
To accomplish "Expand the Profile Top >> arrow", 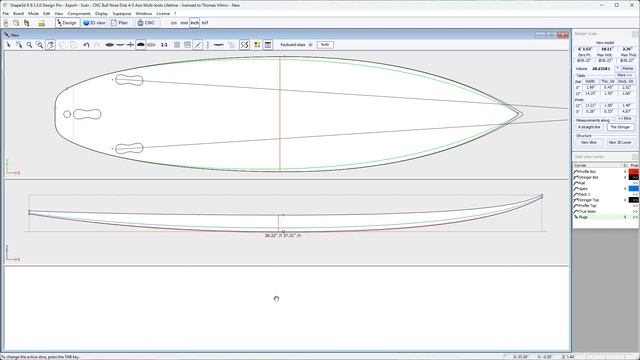I will [635, 206].
